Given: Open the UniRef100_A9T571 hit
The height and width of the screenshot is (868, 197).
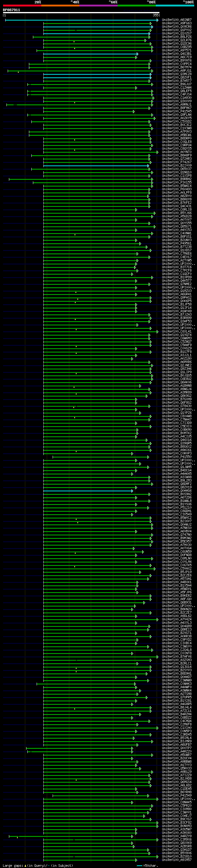Looking at the screenshot, I should coord(177,50).
